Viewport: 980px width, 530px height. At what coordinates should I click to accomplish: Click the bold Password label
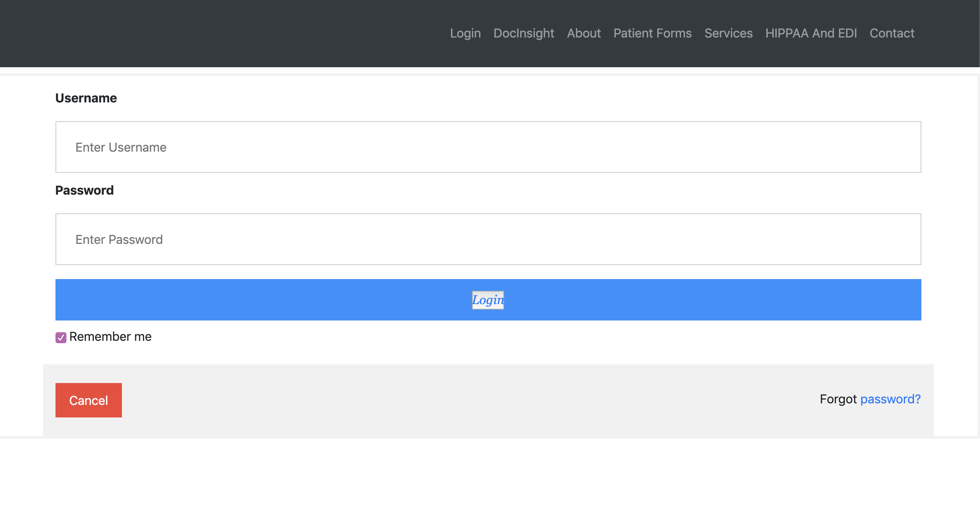coord(84,190)
